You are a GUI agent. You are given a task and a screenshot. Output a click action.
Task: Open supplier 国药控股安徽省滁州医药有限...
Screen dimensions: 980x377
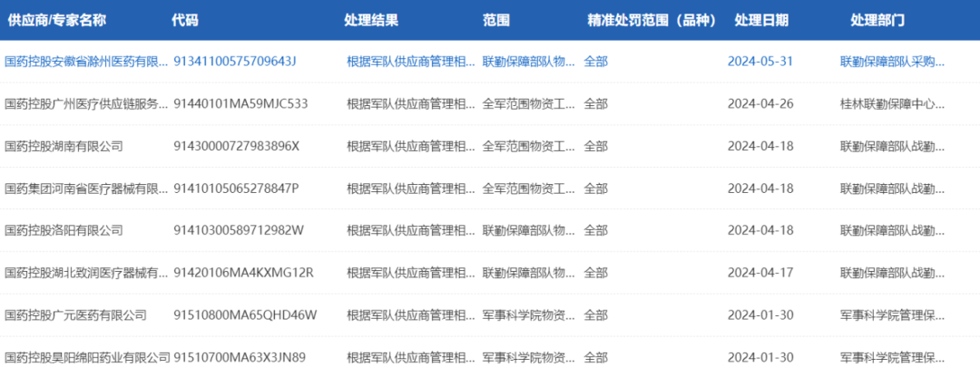86,61
